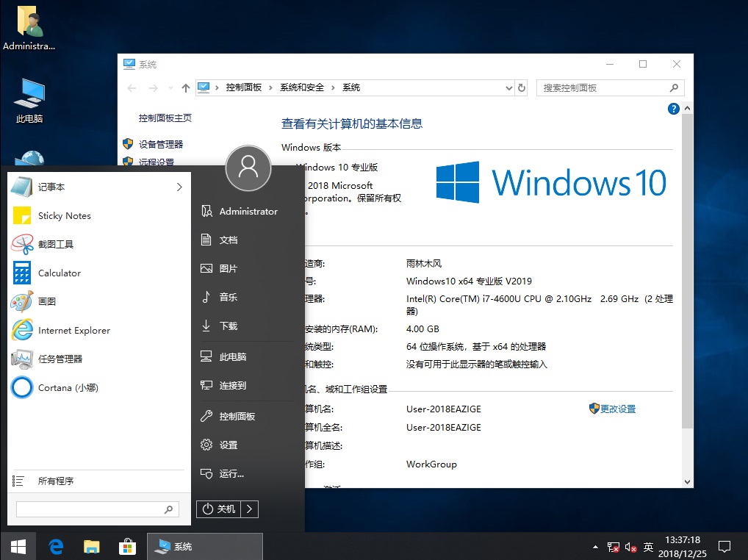The width and height of the screenshot is (748, 560).
Task: Click the start menu search box
Action: (97, 509)
